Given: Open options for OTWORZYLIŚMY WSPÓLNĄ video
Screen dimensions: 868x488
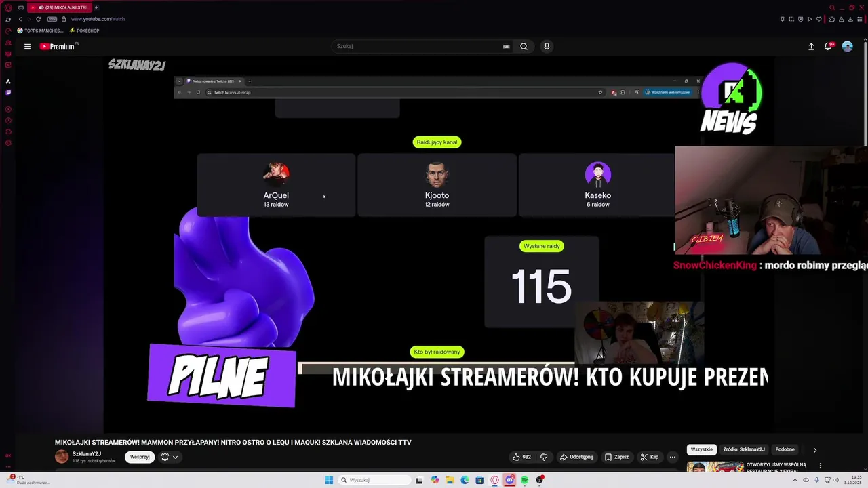Looking at the screenshot, I should [x=820, y=466].
